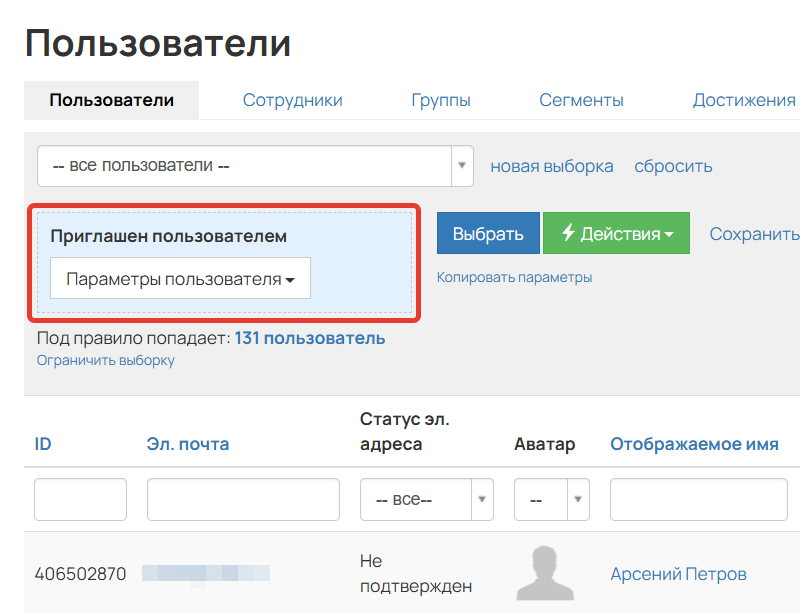Viewport: 800px width, 613px height.
Task: Open the "131 пользователь" results link
Action: [x=309, y=338]
